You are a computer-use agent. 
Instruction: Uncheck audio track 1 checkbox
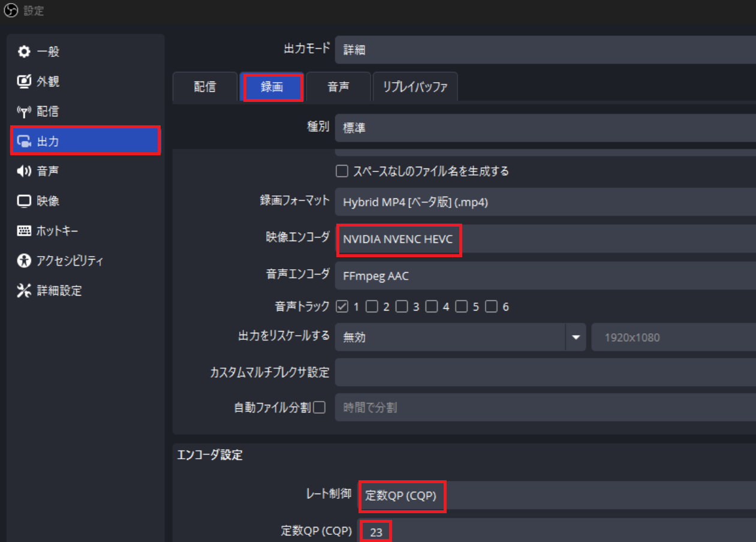pyautogui.click(x=342, y=307)
